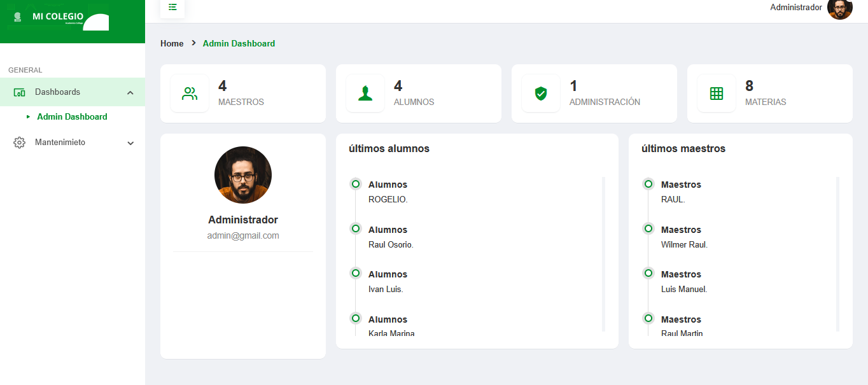Image resolution: width=868 pixels, height=385 pixels.
Task: Open the Administrador user menu
Action: [x=795, y=8]
